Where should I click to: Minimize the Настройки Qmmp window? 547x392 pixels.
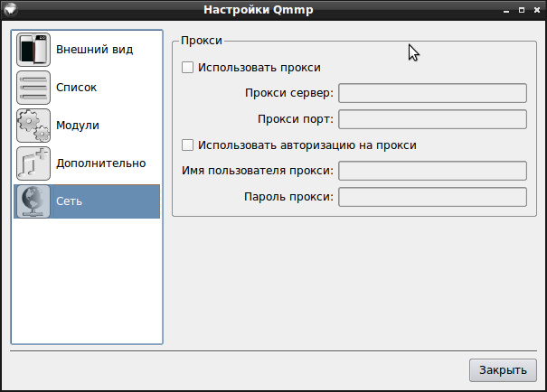pos(506,11)
